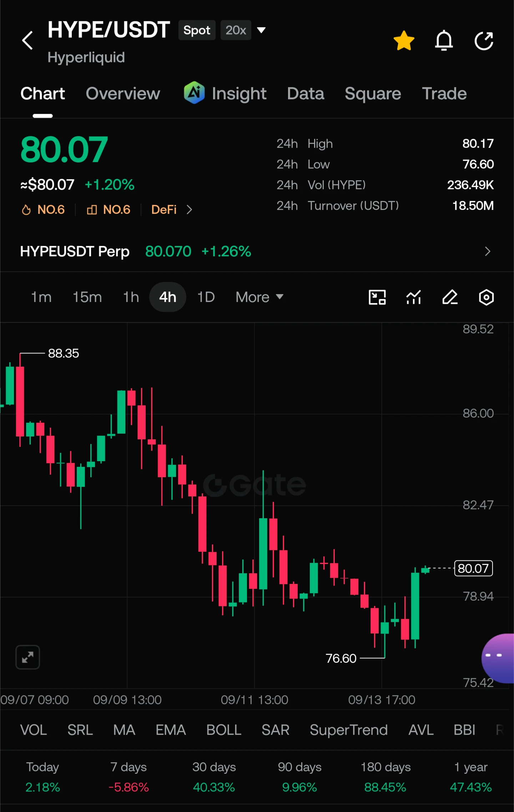This screenshot has height=812, width=514.
Task: Open price alert bell icon
Action: tap(444, 40)
